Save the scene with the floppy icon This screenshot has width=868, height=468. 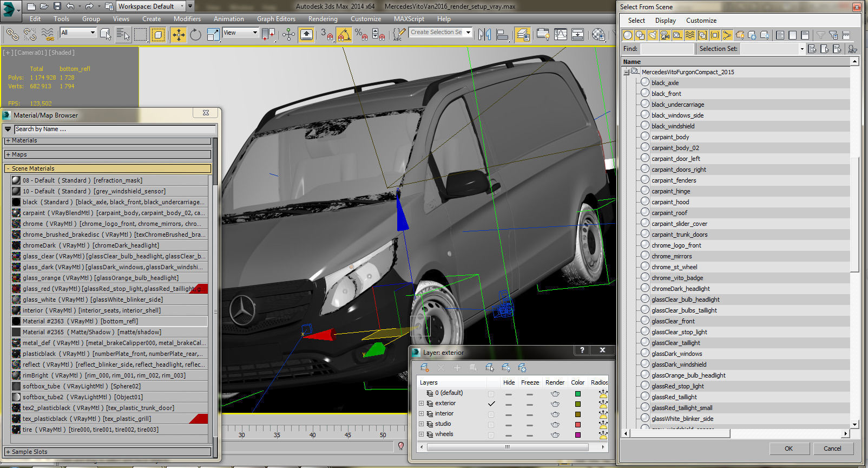pyautogui.click(x=57, y=6)
